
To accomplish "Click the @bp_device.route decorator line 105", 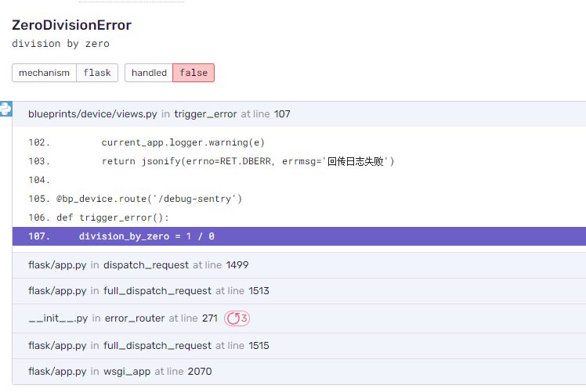I will [x=149, y=199].
